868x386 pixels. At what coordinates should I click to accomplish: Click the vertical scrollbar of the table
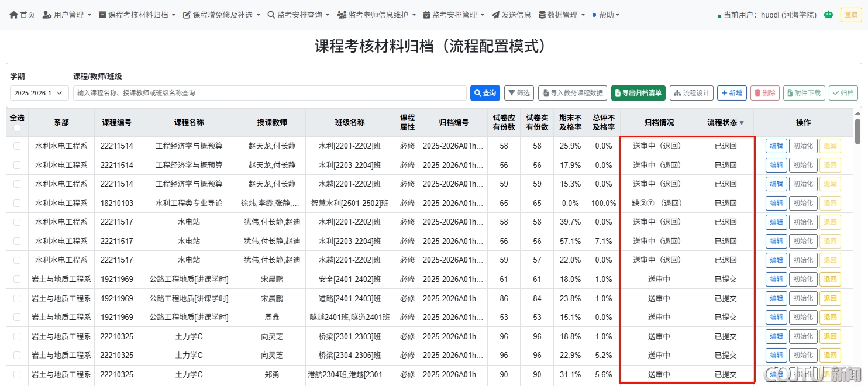coord(857,132)
